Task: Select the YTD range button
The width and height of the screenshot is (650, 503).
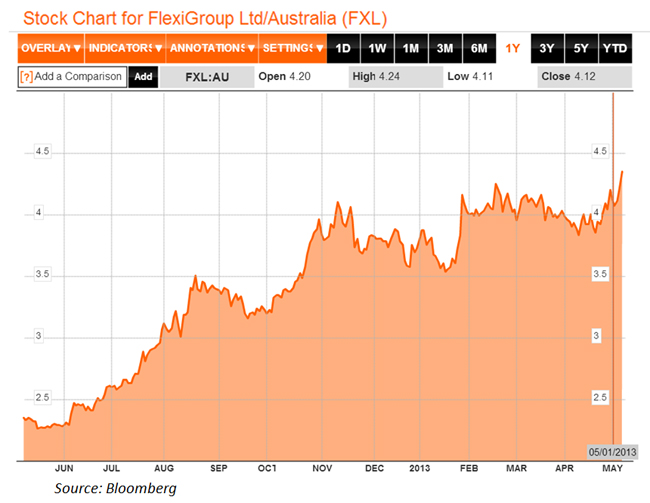Action: pyautogui.click(x=617, y=48)
